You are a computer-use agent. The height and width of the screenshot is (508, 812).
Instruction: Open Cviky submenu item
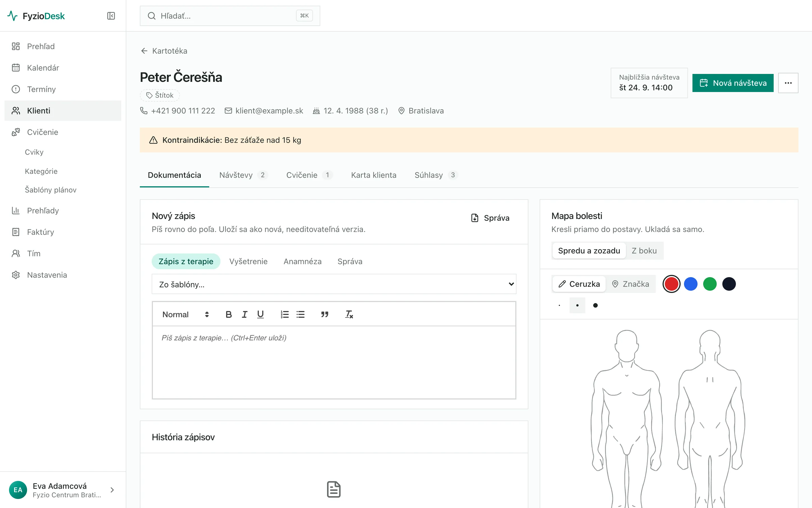click(x=34, y=152)
